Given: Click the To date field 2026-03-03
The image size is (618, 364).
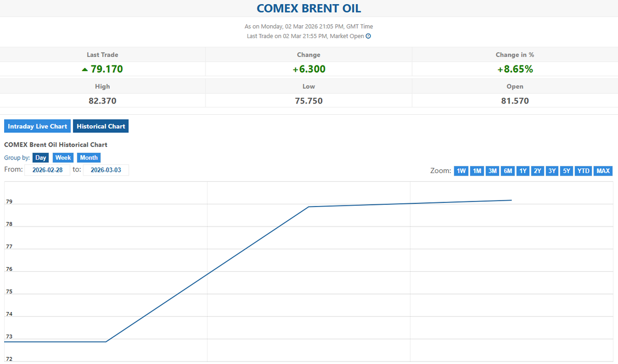Looking at the screenshot, I should (x=106, y=170).
